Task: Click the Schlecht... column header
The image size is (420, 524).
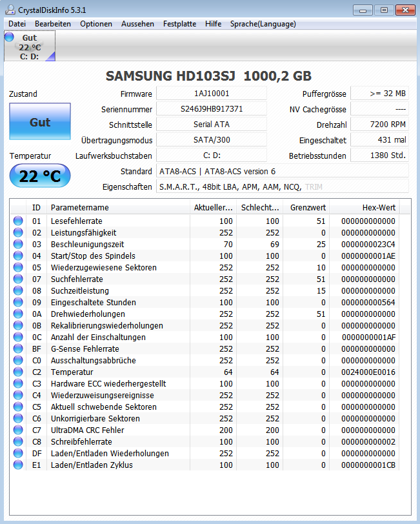Action: coord(259,208)
